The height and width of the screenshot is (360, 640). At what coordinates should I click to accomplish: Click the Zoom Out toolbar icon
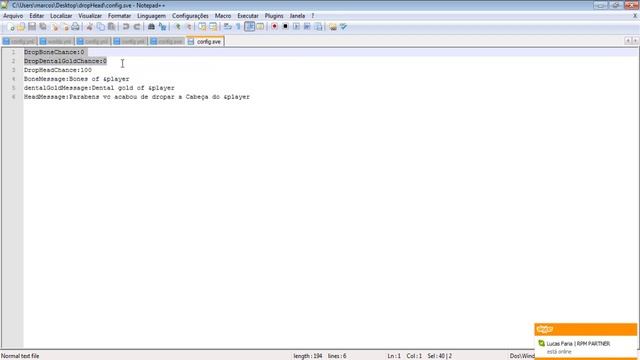click(x=189, y=27)
